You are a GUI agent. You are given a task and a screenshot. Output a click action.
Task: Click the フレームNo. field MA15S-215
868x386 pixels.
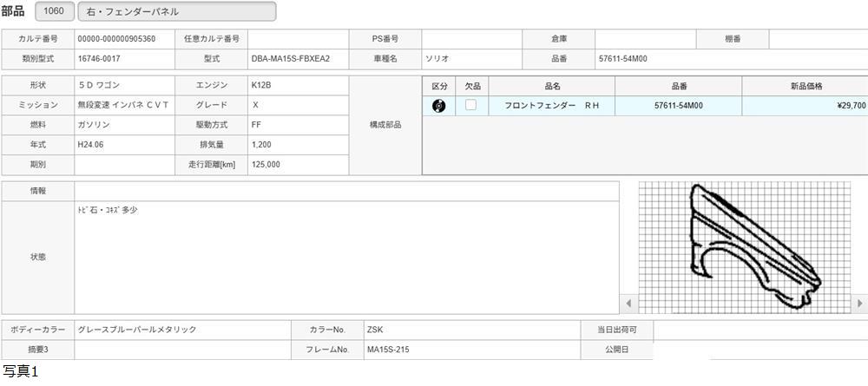pyautogui.click(x=471, y=350)
